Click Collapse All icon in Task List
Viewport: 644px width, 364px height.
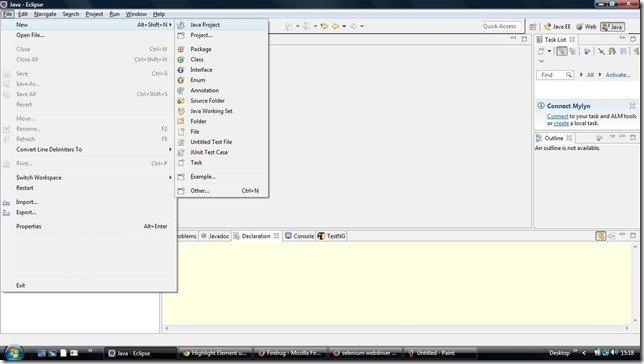pyautogui.click(x=623, y=51)
